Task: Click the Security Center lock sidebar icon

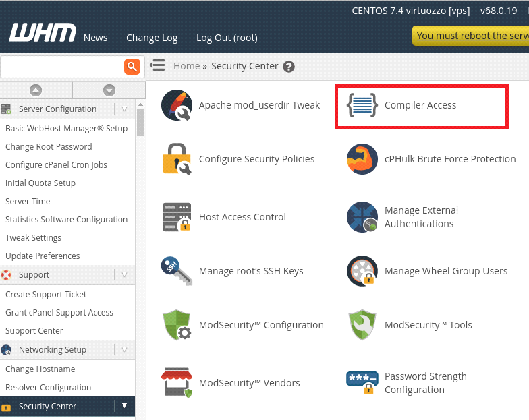Action: pyautogui.click(x=6, y=407)
